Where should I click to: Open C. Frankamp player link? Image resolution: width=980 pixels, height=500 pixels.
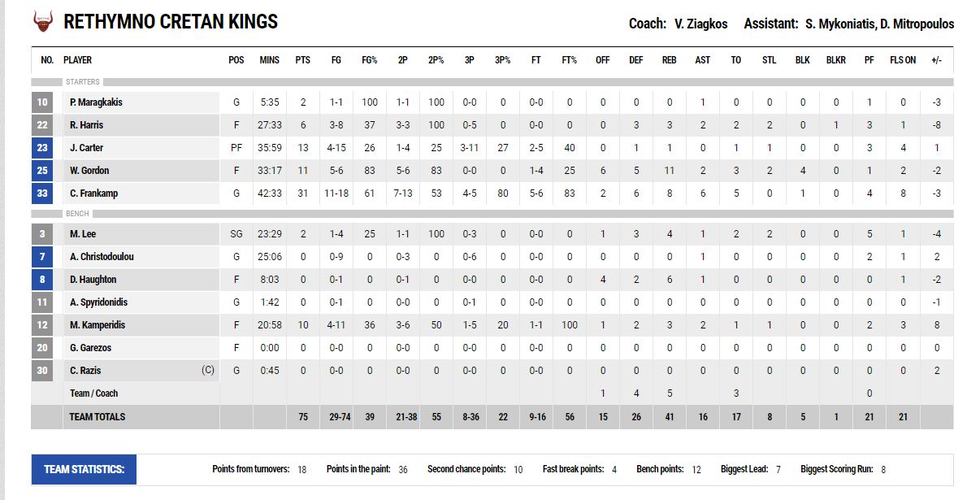pyautogui.click(x=94, y=193)
